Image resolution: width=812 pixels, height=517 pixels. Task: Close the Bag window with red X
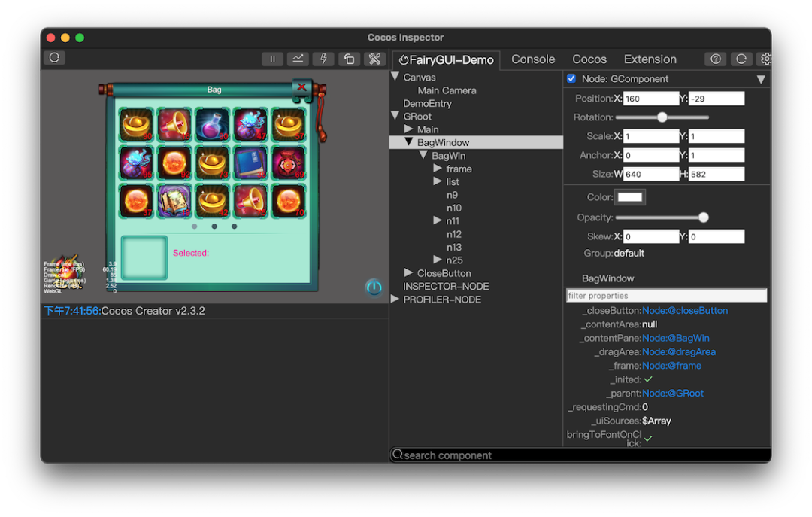[x=302, y=87]
